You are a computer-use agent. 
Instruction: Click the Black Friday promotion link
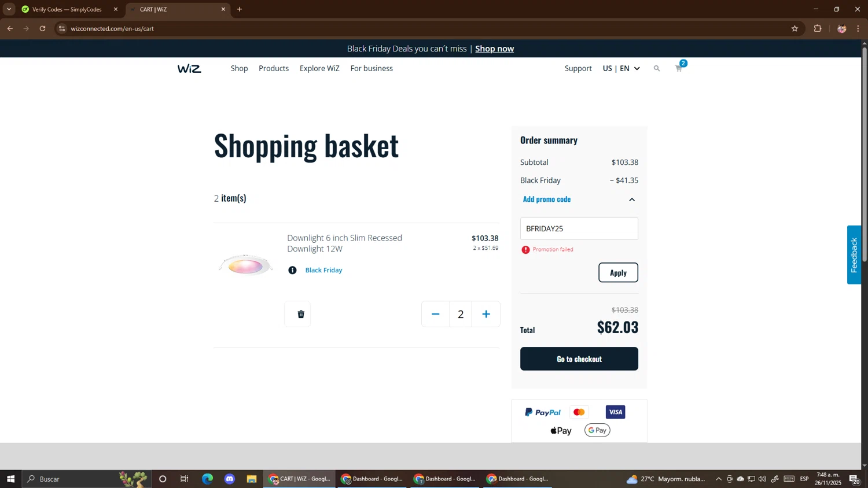coord(323,270)
